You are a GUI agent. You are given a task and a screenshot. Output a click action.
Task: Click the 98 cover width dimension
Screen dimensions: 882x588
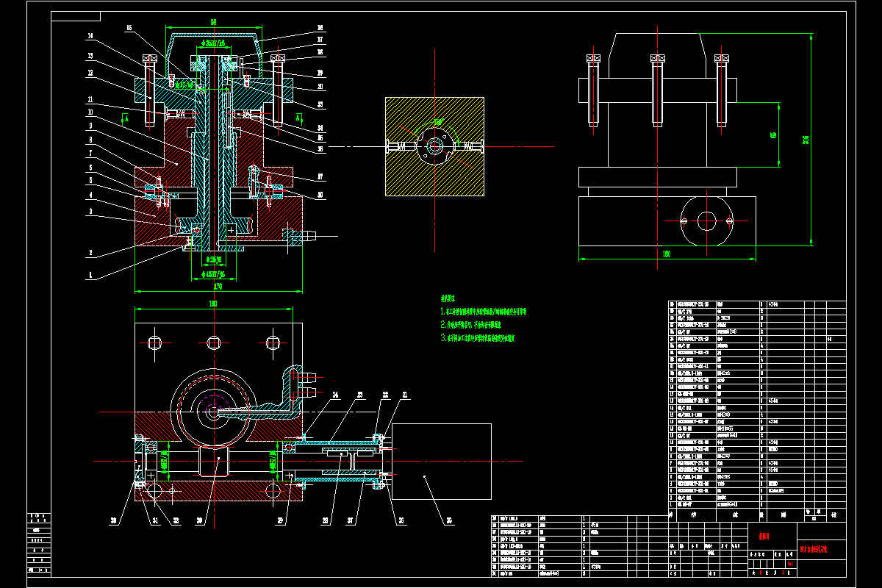tap(214, 23)
